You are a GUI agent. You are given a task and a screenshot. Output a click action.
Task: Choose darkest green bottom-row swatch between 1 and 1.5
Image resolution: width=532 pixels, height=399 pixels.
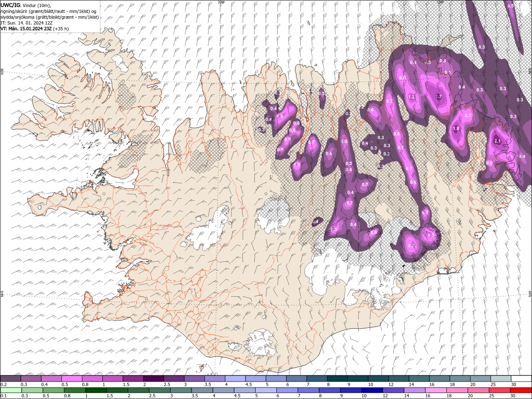click(96, 390)
